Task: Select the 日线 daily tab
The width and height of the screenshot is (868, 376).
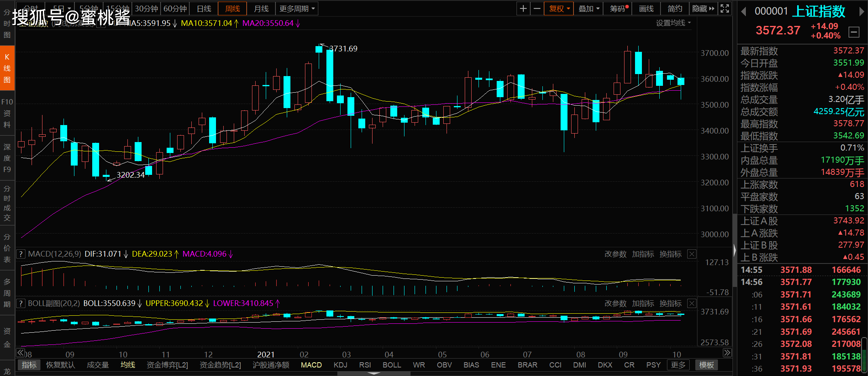Action: pos(204,8)
